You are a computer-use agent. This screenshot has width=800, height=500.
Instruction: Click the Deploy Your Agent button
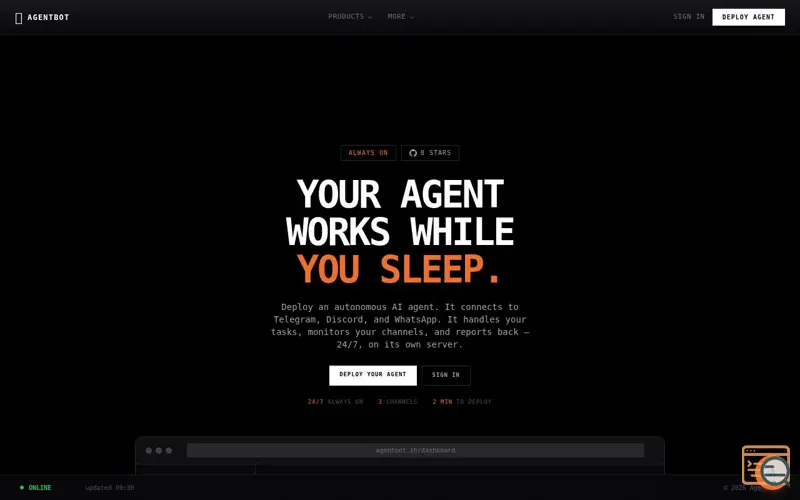(x=373, y=375)
